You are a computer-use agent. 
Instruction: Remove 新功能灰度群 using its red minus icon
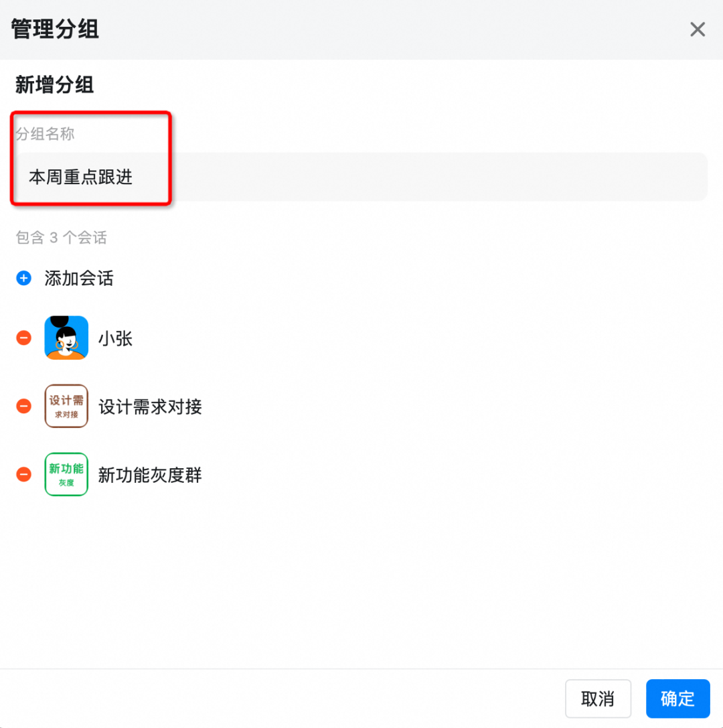23,474
